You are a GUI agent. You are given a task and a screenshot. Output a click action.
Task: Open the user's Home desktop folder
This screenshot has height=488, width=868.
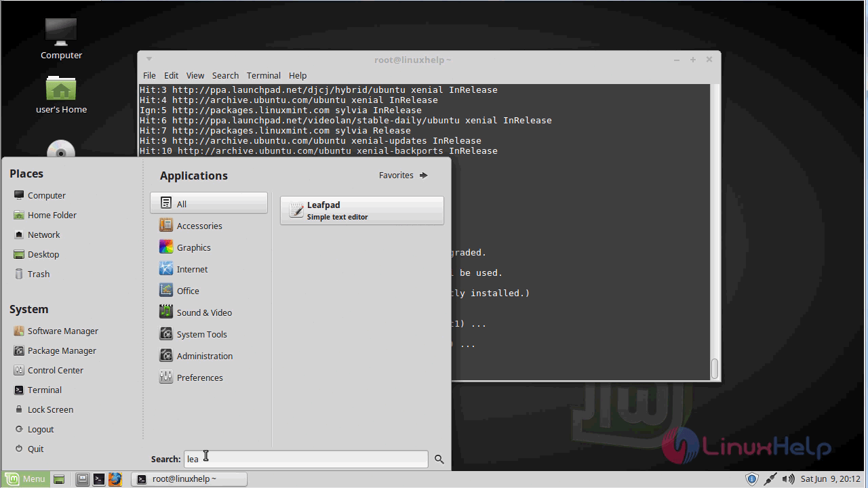click(x=61, y=94)
